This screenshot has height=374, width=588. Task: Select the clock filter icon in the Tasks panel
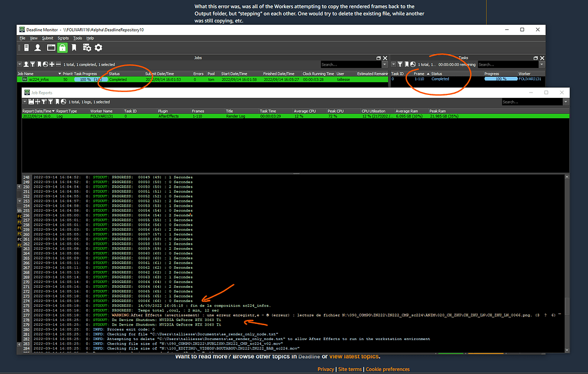[x=413, y=64]
